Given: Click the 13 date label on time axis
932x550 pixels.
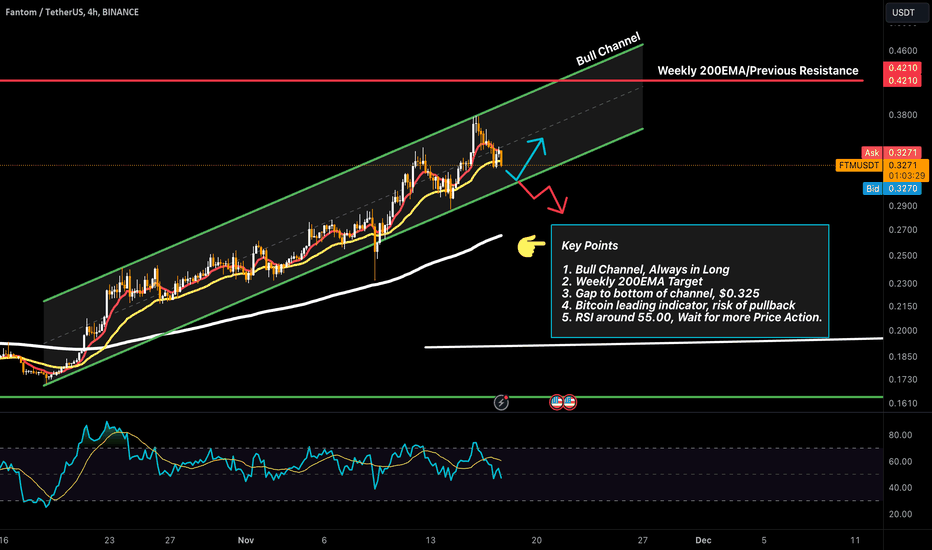Looking at the screenshot, I should click(x=430, y=540).
